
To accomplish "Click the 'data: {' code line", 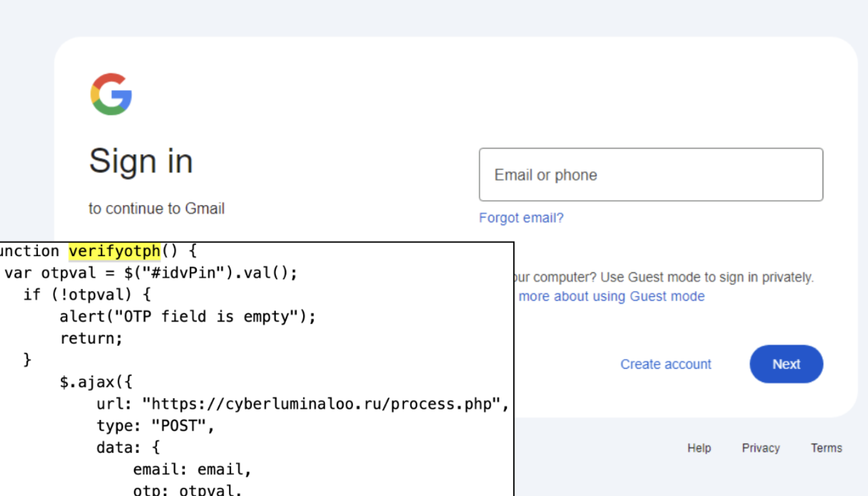I will pos(128,447).
